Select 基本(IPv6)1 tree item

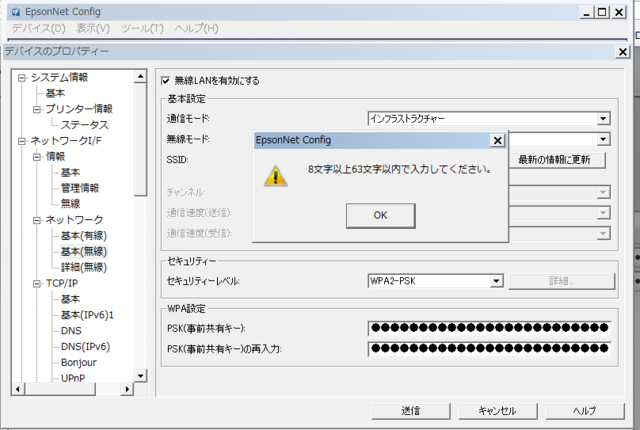(x=87, y=315)
